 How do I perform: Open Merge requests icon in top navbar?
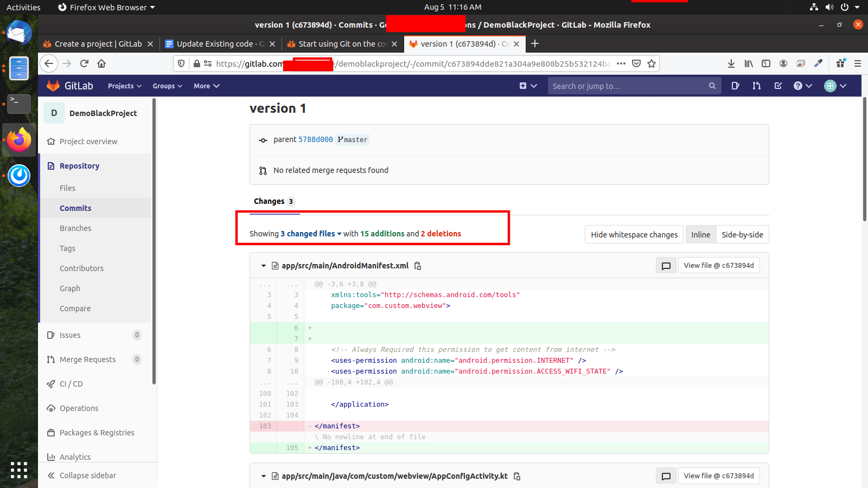[x=756, y=86]
